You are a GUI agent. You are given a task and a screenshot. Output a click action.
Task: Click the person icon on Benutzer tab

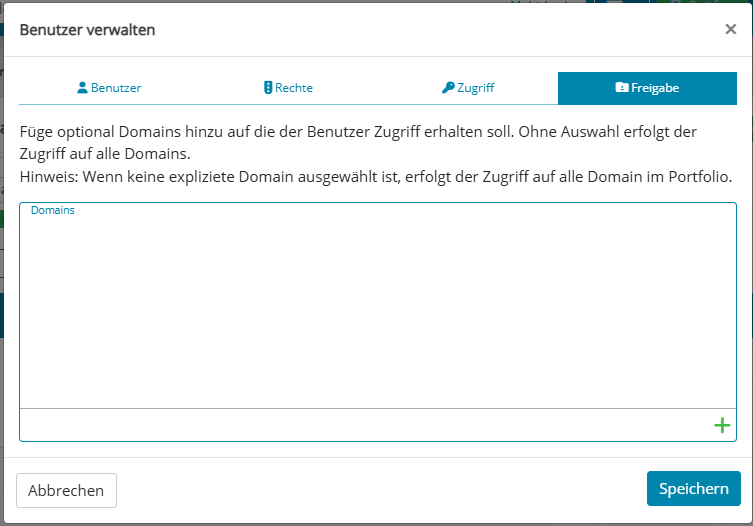click(82, 87)
